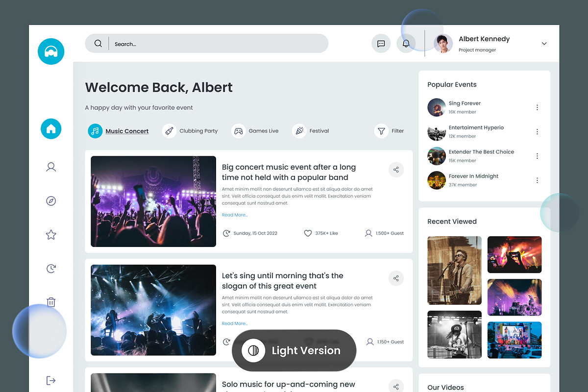588x392 pixels.
Task: Open the chat messages icon
Action: pyautogui.click(x=381, y=44)
